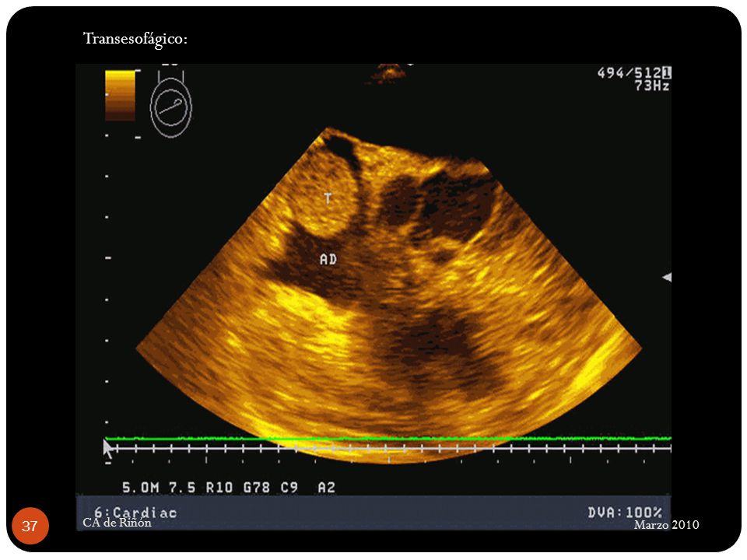Click the '73Hz' frame rate value
Screen dimensions: 747x560
652,86
